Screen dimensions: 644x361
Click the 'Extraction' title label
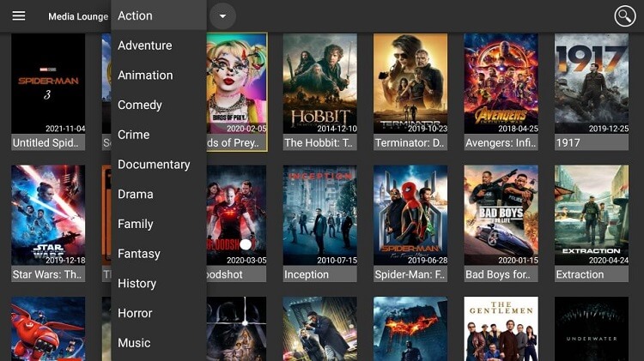pyautogui.click(x=592, y=274)
